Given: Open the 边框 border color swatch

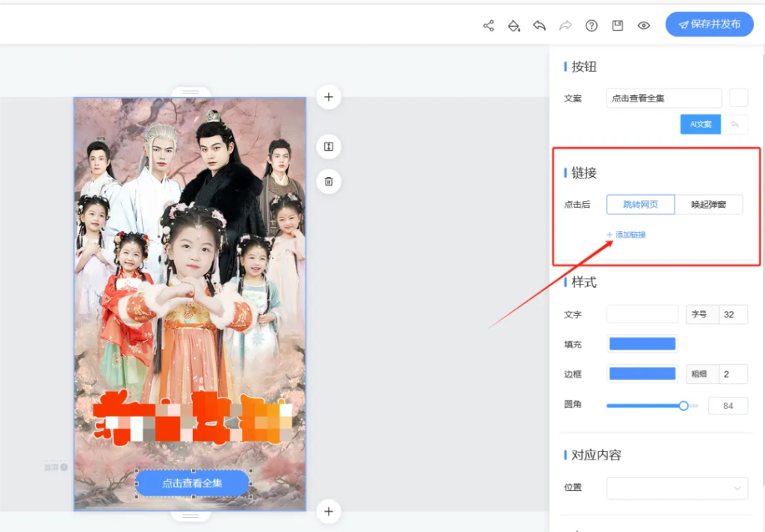Looking at the screenshot, I should 642,374.
